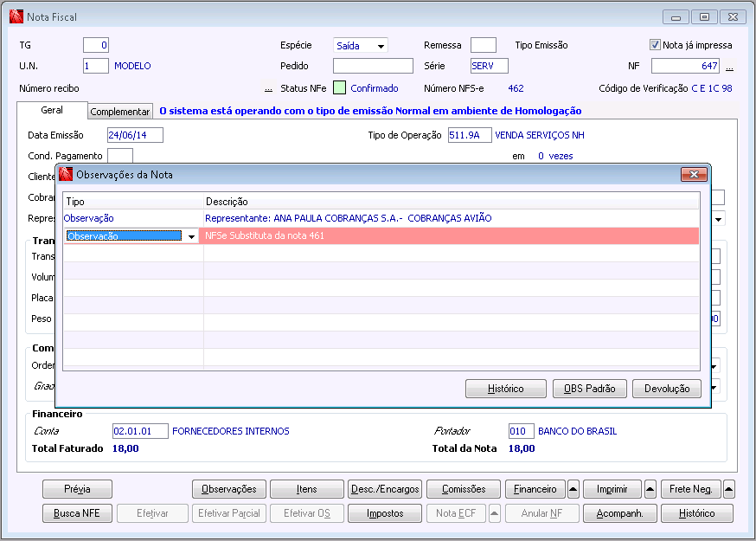Open Histórico inside the observations dialog
This screenshot has height=541, width=756.
pos(506,389)
